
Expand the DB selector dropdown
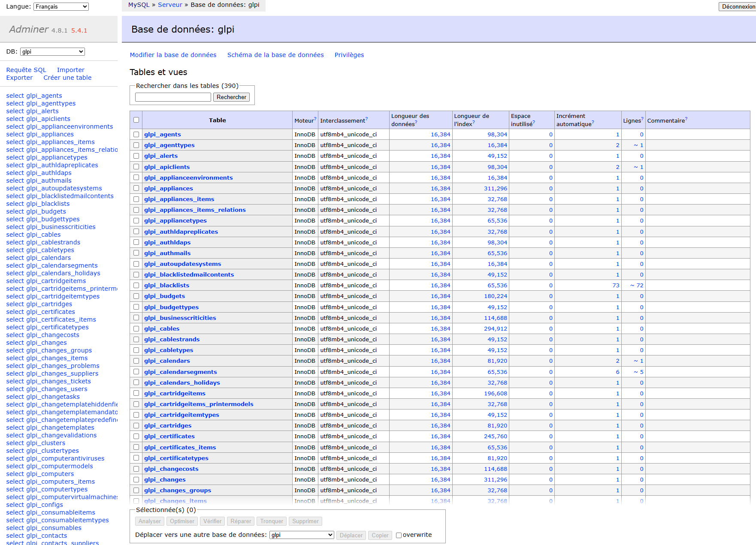click(52, 51)
